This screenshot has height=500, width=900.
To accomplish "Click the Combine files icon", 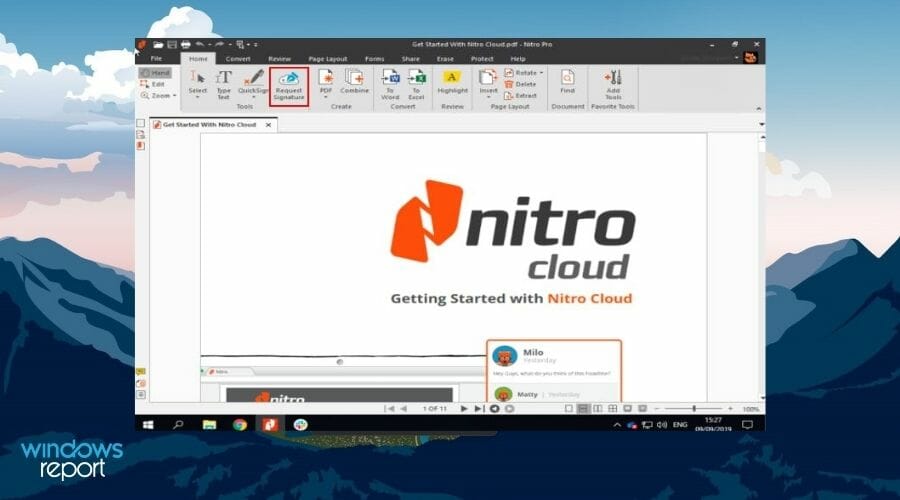I will pos(354,77).
